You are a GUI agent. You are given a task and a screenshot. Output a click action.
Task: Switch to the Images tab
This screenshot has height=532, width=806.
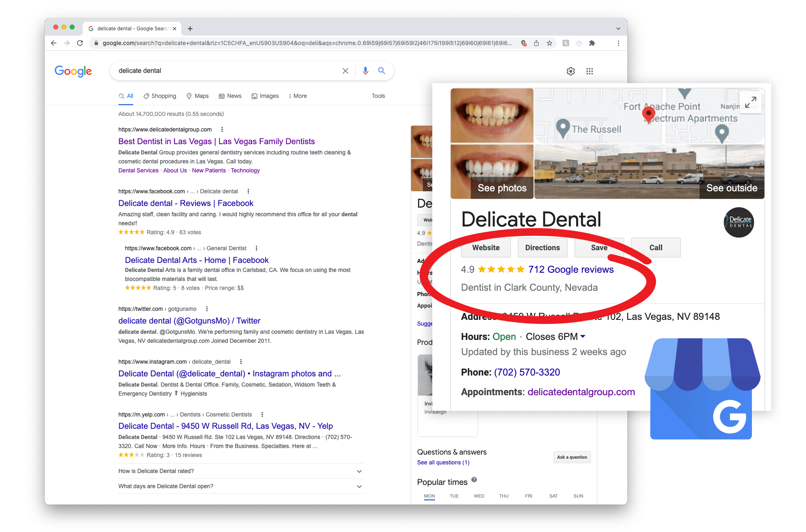(x=265, y=96)
